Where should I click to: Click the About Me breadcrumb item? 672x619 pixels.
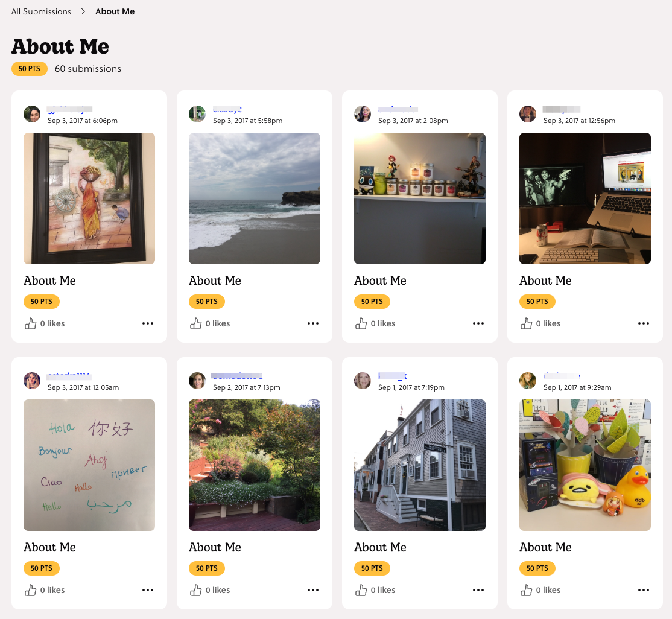click(x=115, y=11)
